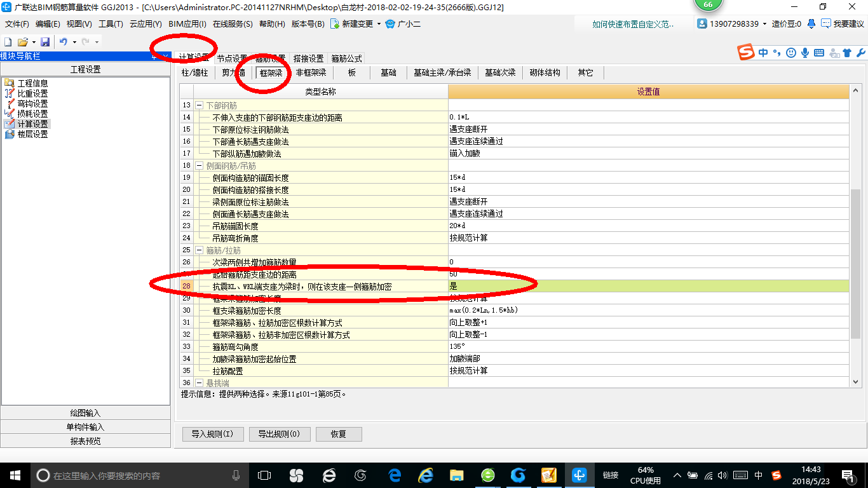Click the Sogou emoji smiley icon

pos(791,53)
